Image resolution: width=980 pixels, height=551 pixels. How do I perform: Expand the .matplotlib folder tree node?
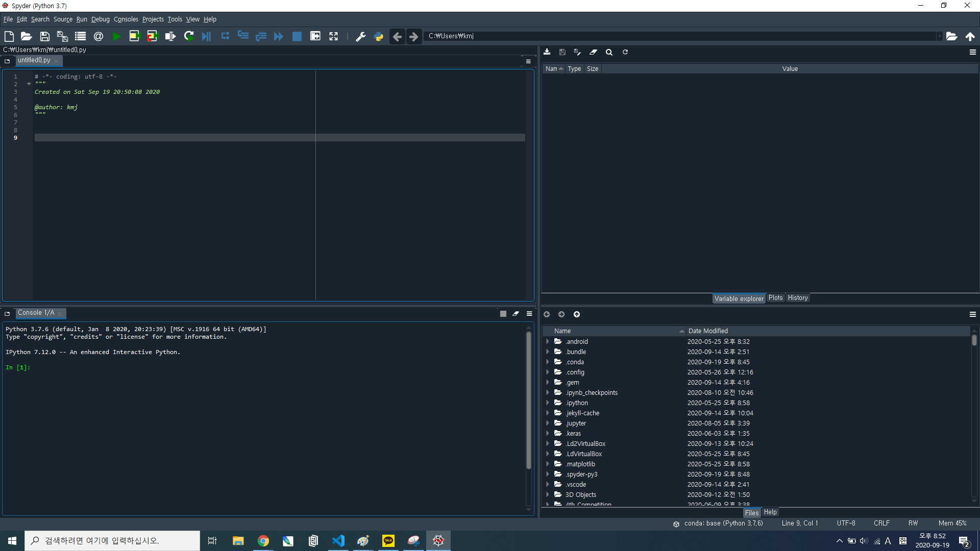click(x=548, y=464)
